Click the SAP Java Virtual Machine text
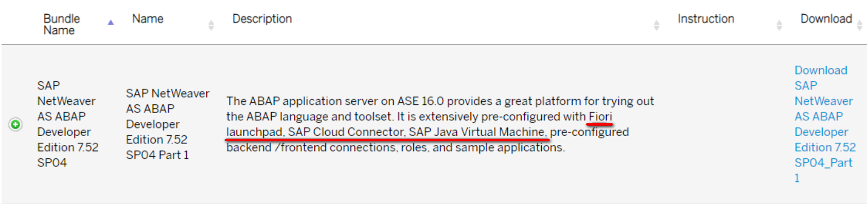The image size is (868, 204). (476, 132)
